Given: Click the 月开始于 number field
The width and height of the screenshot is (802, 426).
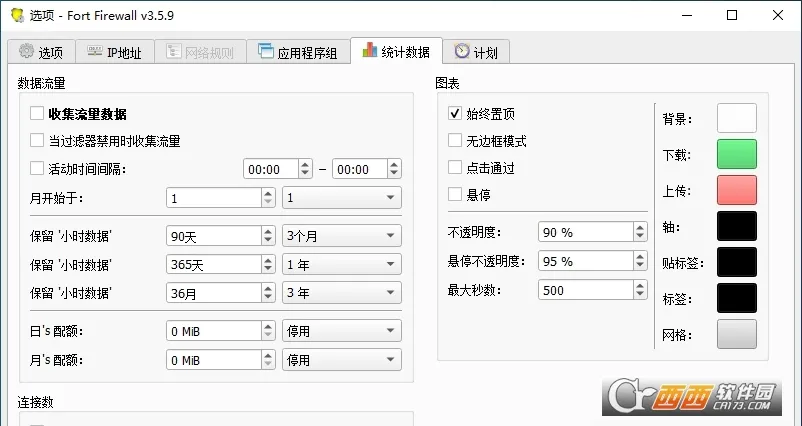Looking at the screenshot, I should (x=214, y=198).
